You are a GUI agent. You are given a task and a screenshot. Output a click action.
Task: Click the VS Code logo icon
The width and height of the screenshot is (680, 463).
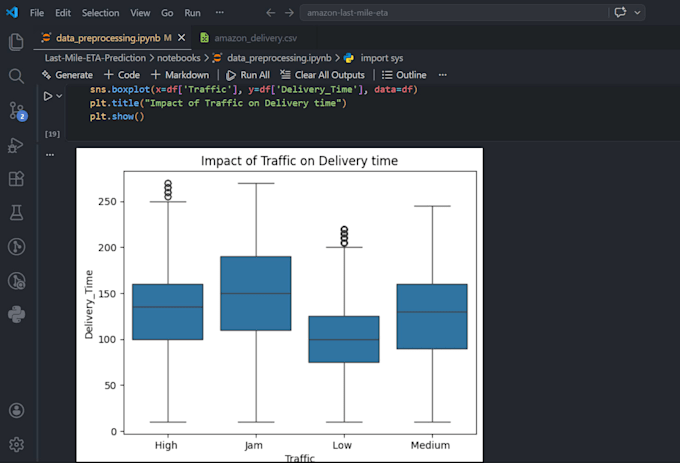click(12, 12)
